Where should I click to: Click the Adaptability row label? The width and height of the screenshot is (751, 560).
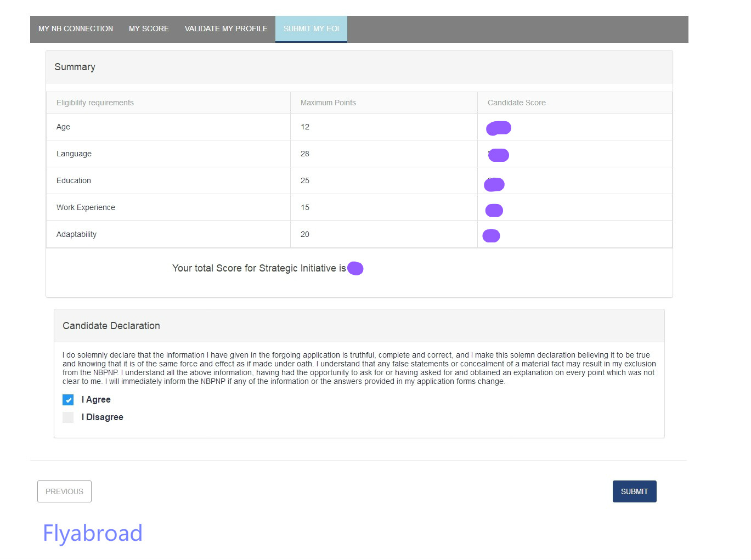pos(76,234)
